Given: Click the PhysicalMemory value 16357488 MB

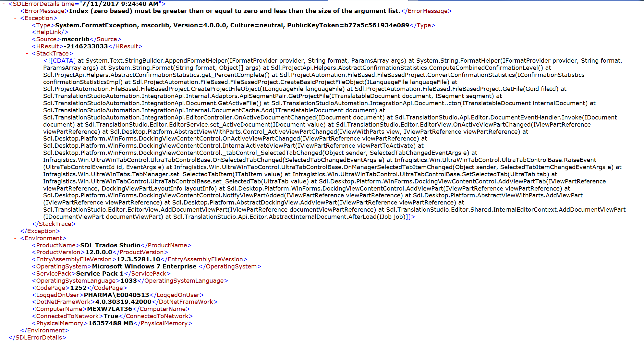Looking at the screenshot, I should [x=111, y=323].
